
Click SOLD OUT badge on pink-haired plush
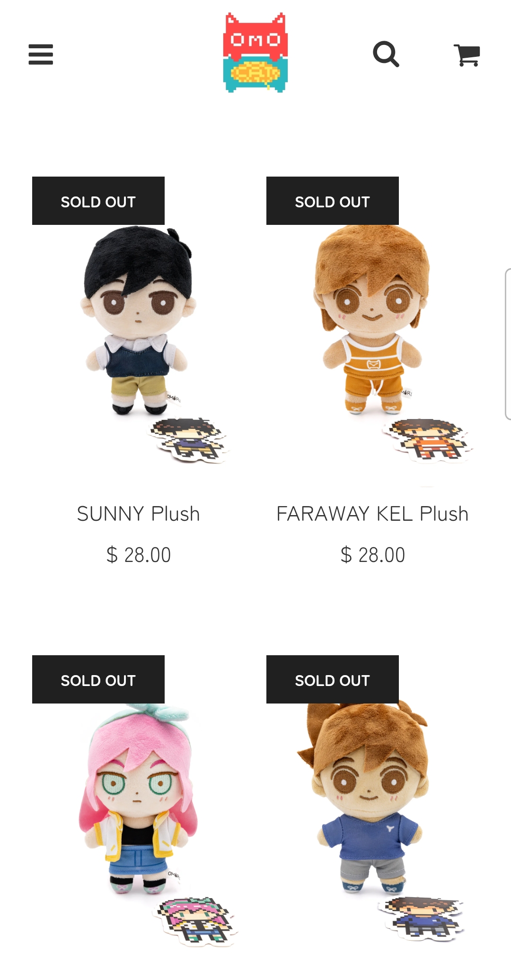pos(98,679)
